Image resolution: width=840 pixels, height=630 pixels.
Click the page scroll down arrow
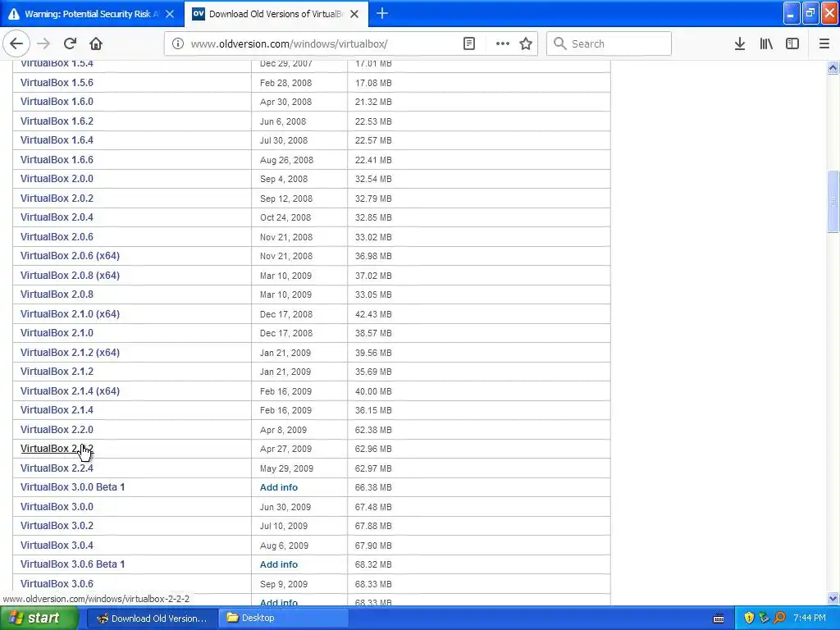(x=833, y=598)
